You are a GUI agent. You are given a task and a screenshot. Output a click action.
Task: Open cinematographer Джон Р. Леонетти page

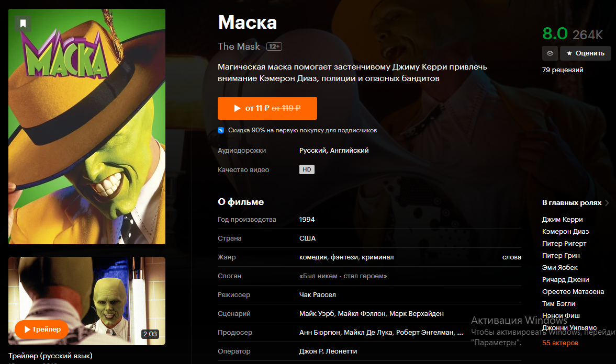pyautogui.click(x=328, y=351)
